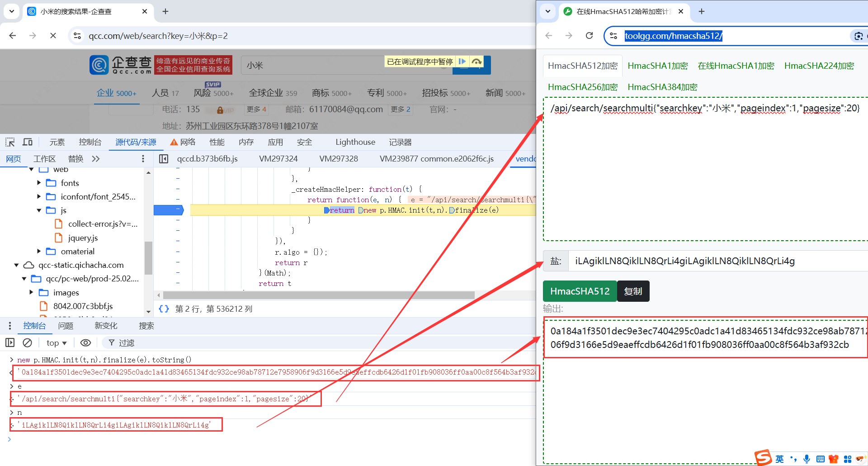Open the console drawer three-dot menu
The image size is (868, 466).
10,326
